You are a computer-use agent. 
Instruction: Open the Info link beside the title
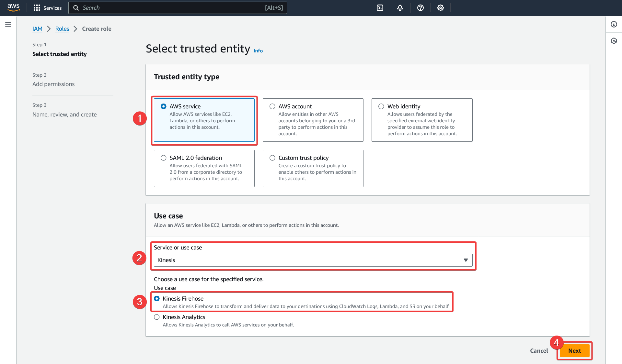[258, 51]
